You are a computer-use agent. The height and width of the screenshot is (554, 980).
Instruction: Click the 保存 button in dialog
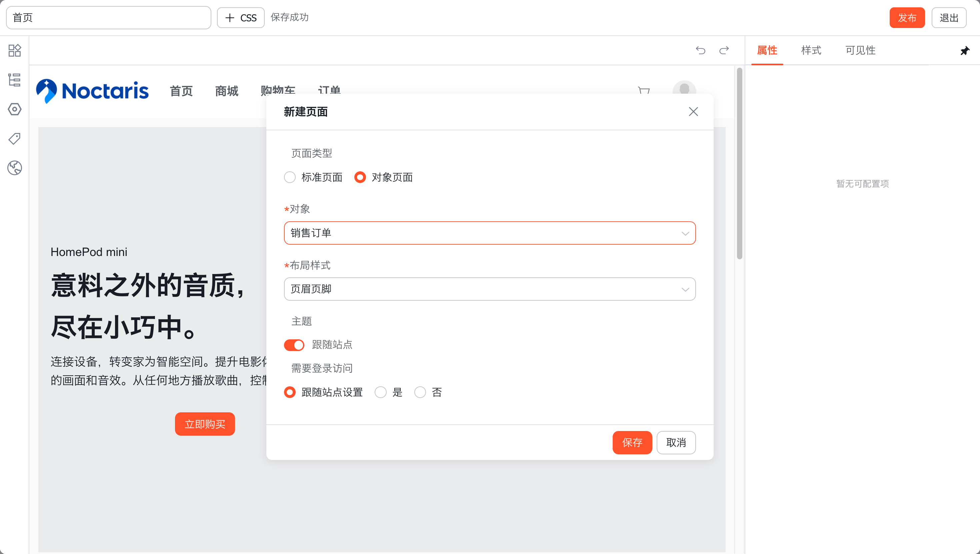[632, 443]
